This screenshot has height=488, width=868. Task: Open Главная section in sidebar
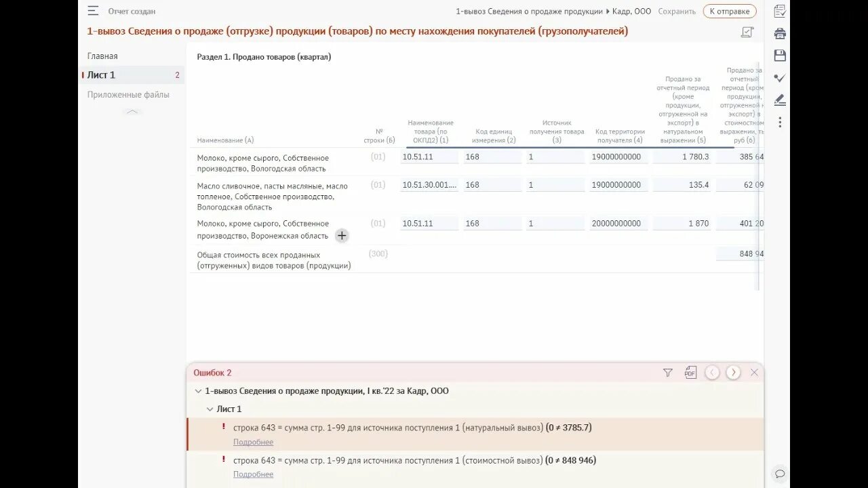click(102, 56)
